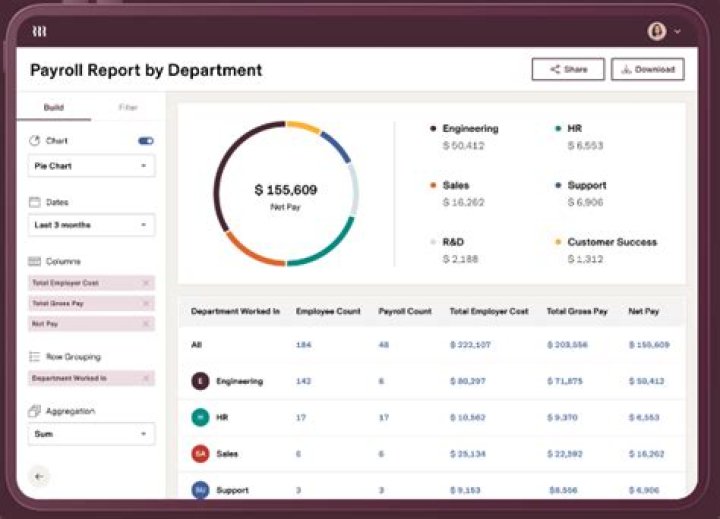Switch to the Filter tab
This screenshot has height=519, width=720.
tap(128, 107)
